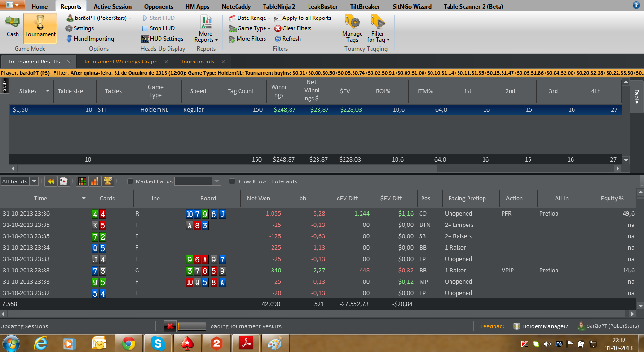This screenshot has height=352, width=644.
Task: Expand the Filter for Tag dropdown
Action: coord(378,28)
